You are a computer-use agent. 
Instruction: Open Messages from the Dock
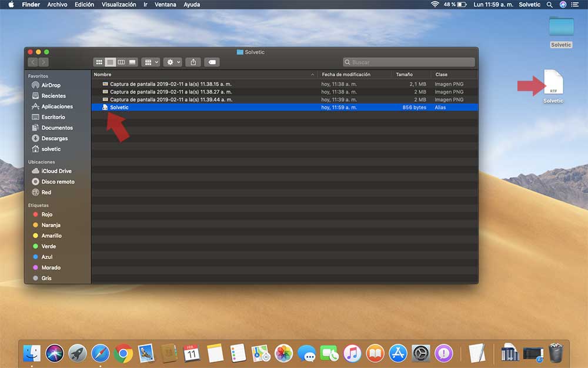(307, 353)
